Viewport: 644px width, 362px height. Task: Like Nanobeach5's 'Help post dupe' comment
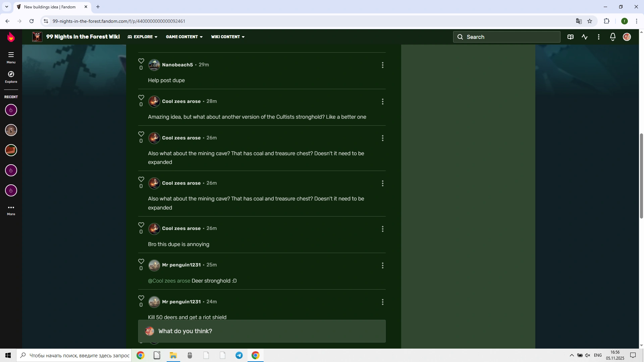(x=141, y=61)
